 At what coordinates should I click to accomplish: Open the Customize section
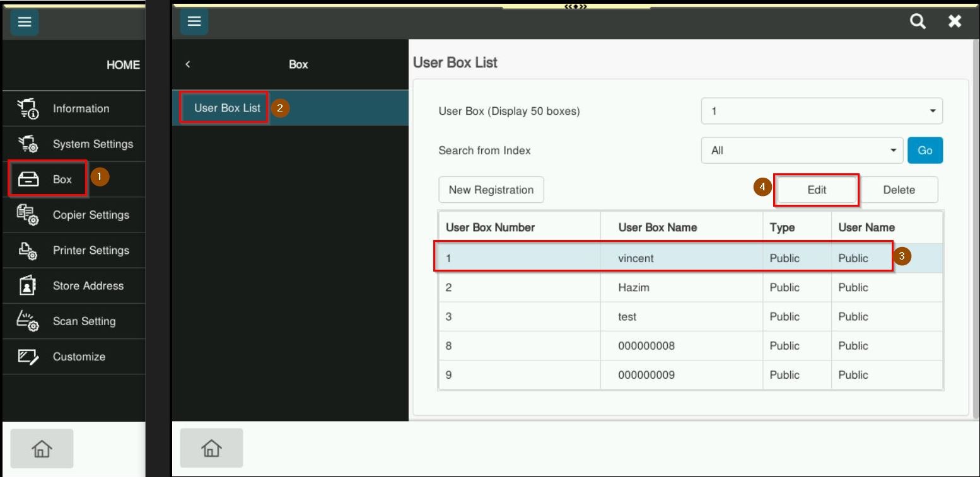point(78,357)
